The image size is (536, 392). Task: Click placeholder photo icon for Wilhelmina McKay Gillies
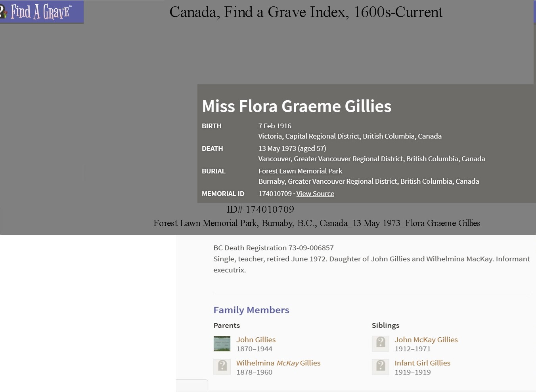222,367
